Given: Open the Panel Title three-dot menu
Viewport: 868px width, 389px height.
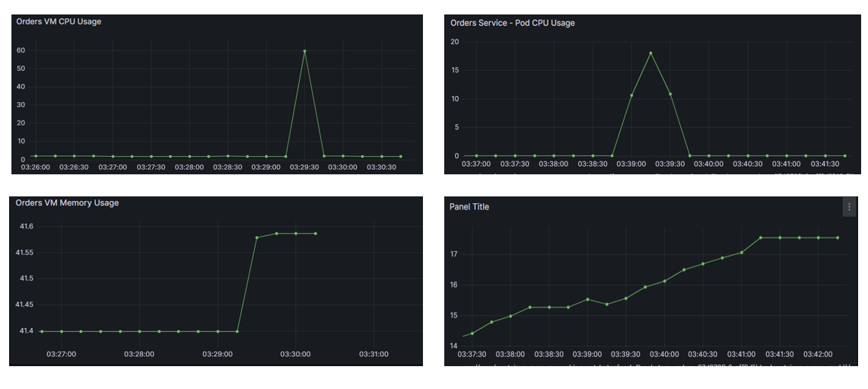Looking at the screenshot, I should click(x=849, y=207).
